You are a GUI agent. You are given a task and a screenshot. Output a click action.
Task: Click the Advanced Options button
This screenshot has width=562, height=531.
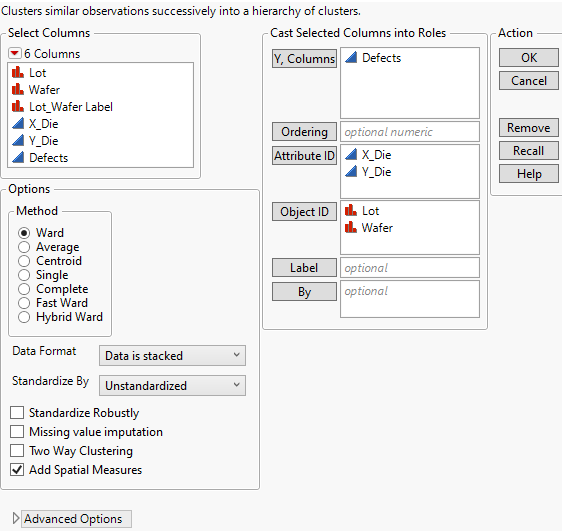[76, 519]
